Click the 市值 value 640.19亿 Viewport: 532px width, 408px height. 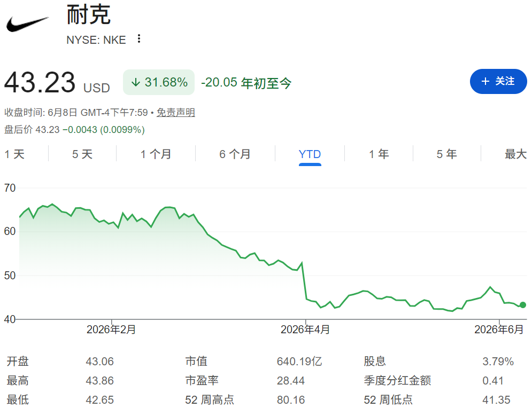[299, 362]
